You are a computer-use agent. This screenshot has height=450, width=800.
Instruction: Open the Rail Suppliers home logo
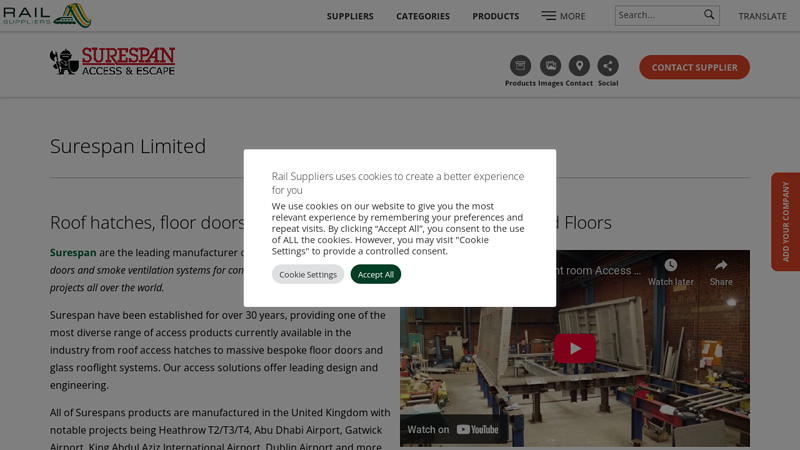pyautogui.click(x=47, y=15)
